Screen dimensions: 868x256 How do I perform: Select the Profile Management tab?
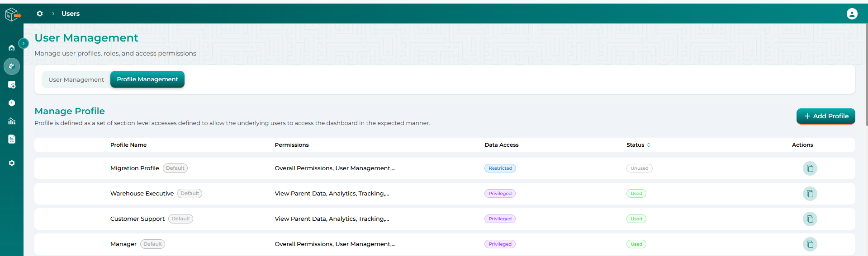point(147,79)
